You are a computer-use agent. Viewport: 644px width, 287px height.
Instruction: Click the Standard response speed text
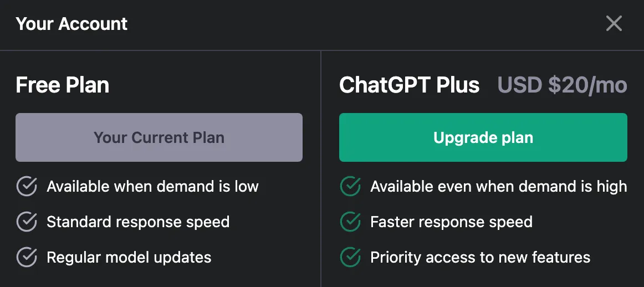pyautogui.click(x=138, y=222)
